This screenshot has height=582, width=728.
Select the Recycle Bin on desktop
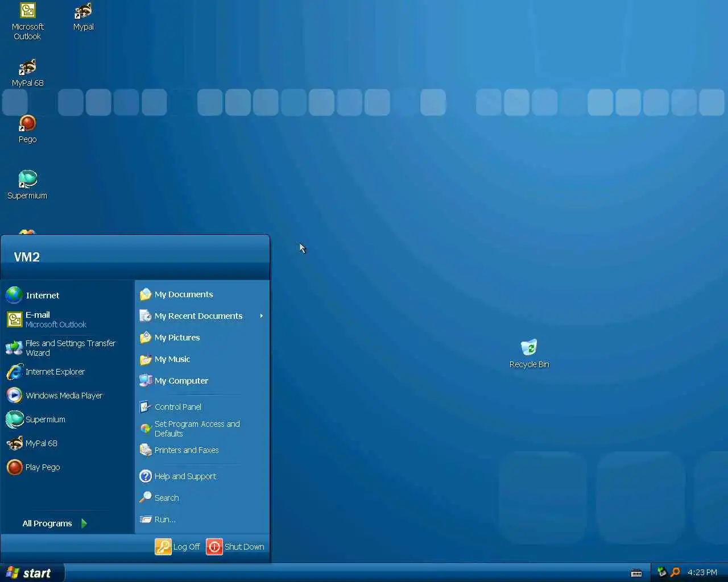point(529,354)
